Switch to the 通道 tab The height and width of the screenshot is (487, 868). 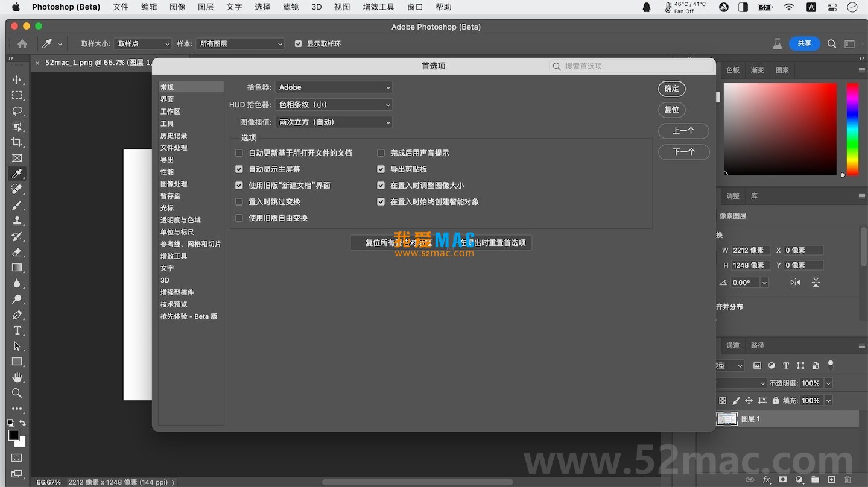(x=733, y=345)
